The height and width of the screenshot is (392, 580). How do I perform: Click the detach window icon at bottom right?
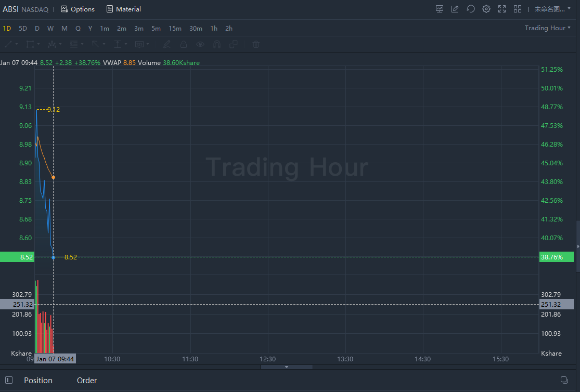564,380
